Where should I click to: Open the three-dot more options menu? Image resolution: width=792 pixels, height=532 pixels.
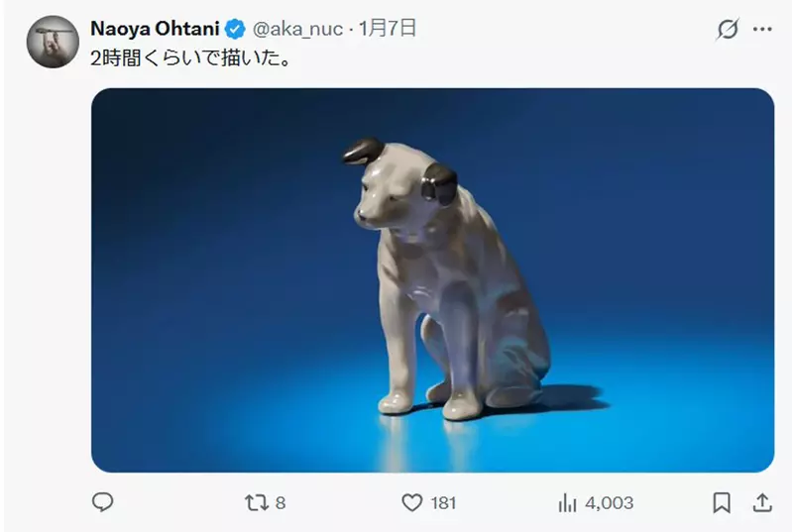(x=762, y=29)
